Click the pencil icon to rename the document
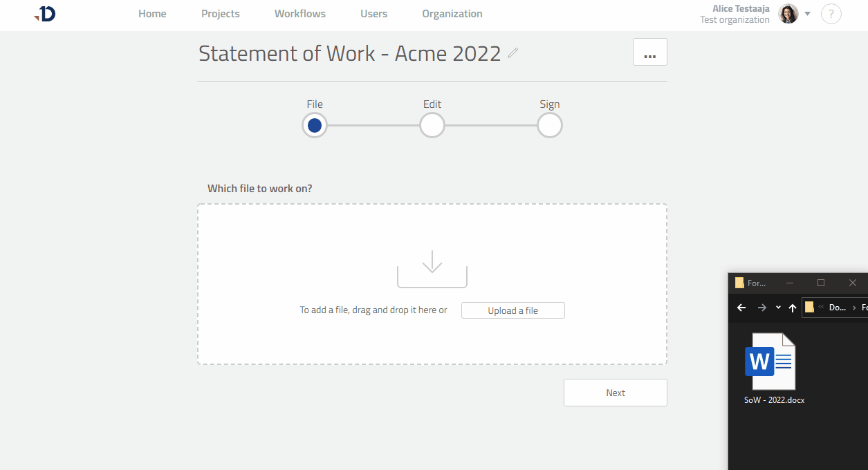 513,52
